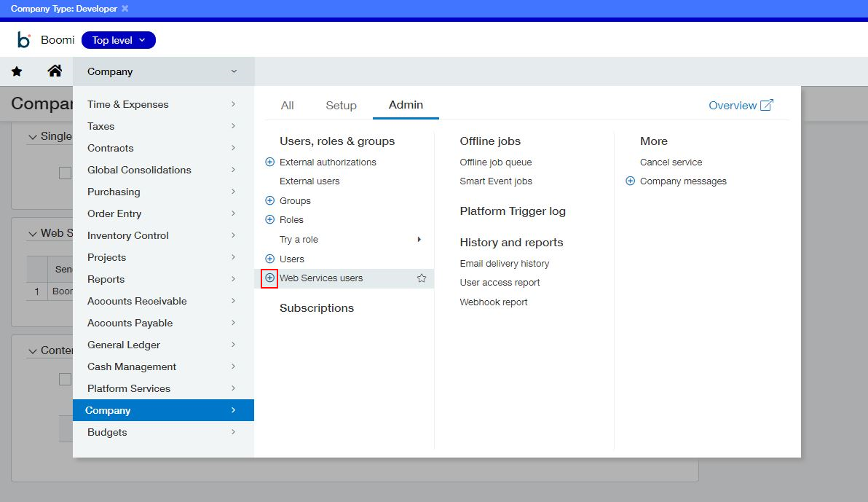Open Overview in a new window icon
The image size is (868, 502).
tap(766, 105)
